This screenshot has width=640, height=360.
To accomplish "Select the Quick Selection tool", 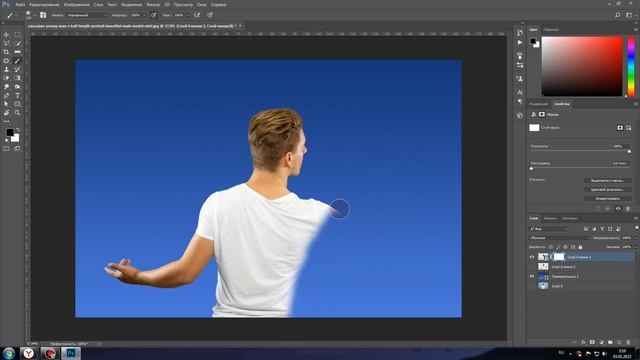I will point(17,44).
